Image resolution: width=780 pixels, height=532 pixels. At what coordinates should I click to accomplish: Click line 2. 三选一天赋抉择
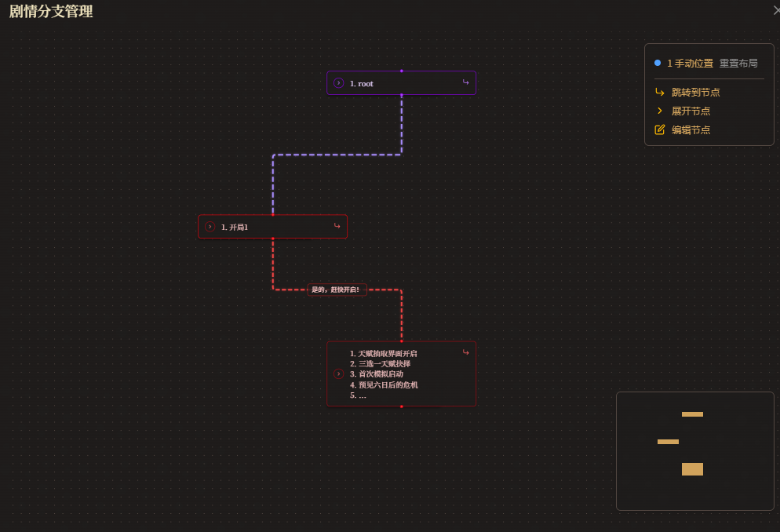tap(380, 364)
